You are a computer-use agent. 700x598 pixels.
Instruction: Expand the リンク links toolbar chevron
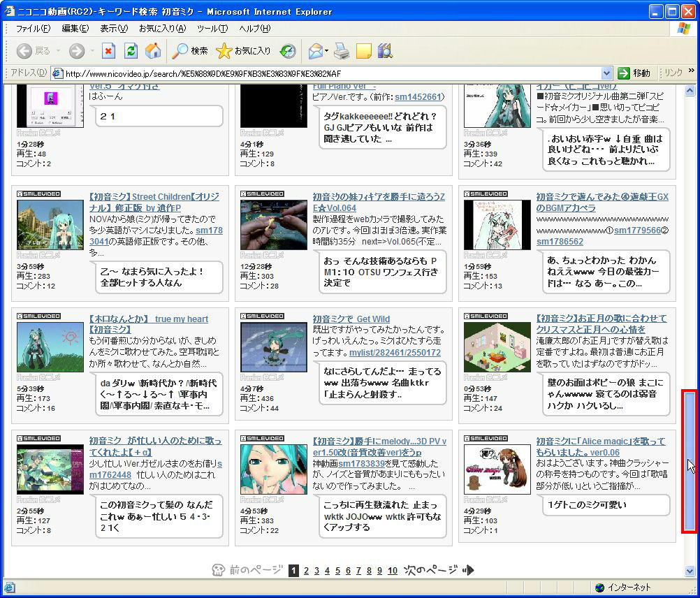coord(691,71)
